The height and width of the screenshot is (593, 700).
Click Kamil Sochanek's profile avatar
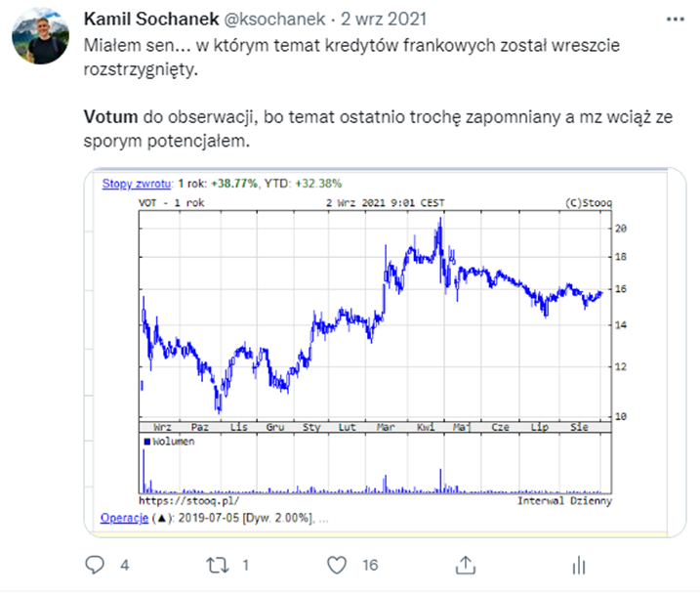pos(40,39)
